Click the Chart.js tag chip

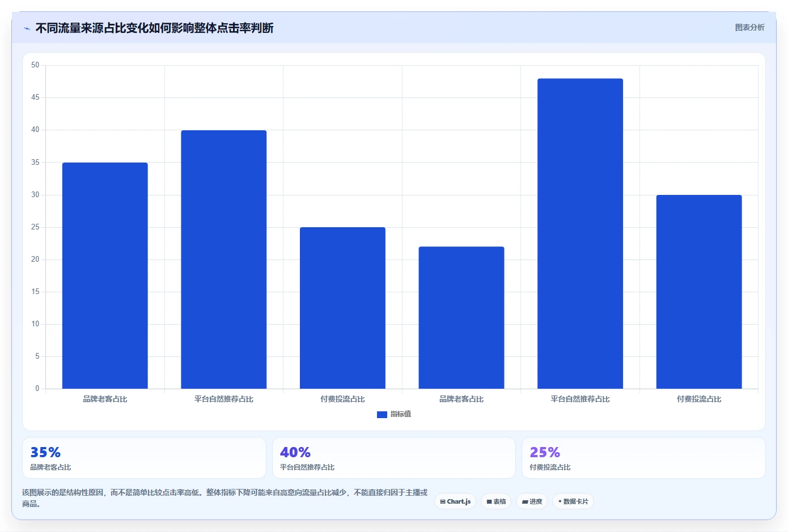tap(455, 501)
